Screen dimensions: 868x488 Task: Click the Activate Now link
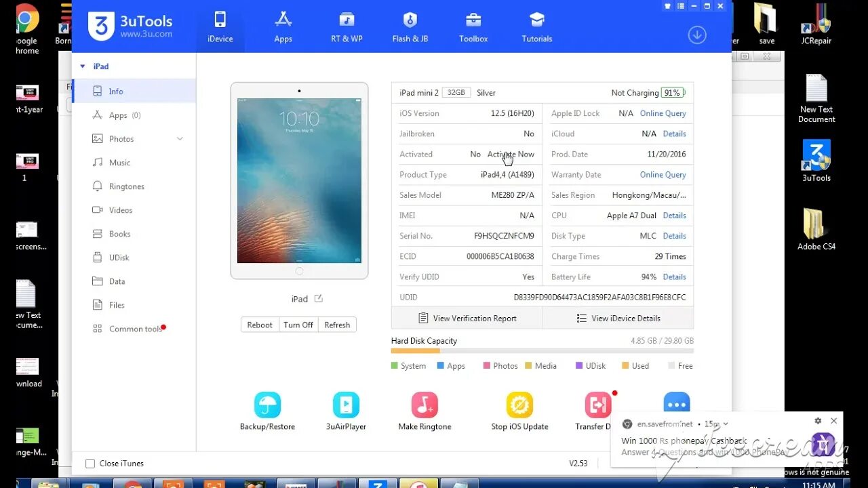tap(511, 154)
